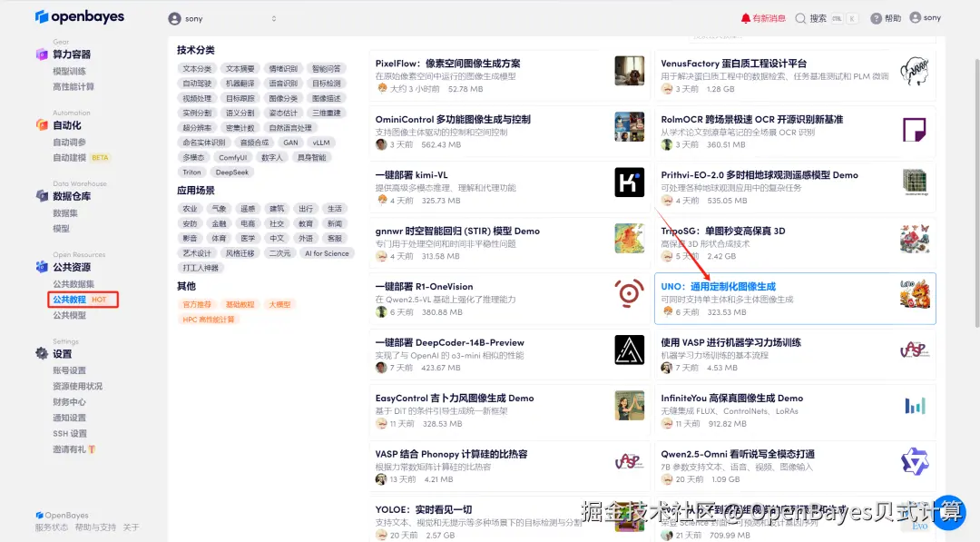The height and width of the screenshot is (542, 980).
Task: Click the 算力容器 section icon
Action: (42, 54)
